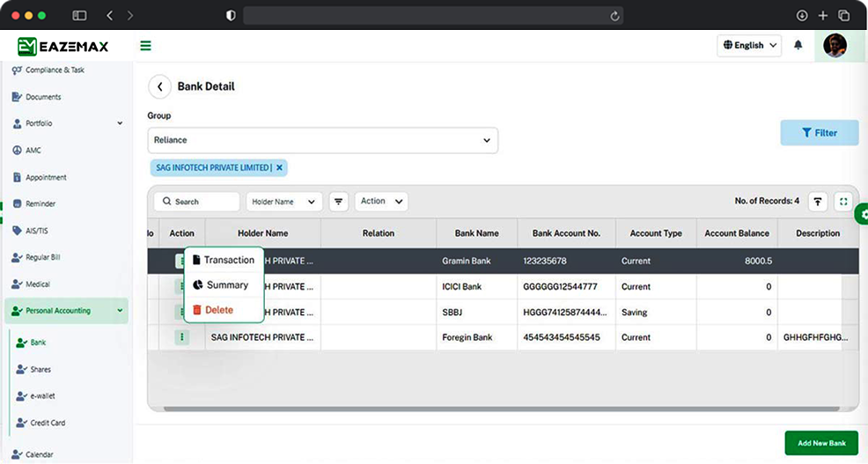Open Documents in sidebar
Screen dimensions: 868x464
click(37, 97)
